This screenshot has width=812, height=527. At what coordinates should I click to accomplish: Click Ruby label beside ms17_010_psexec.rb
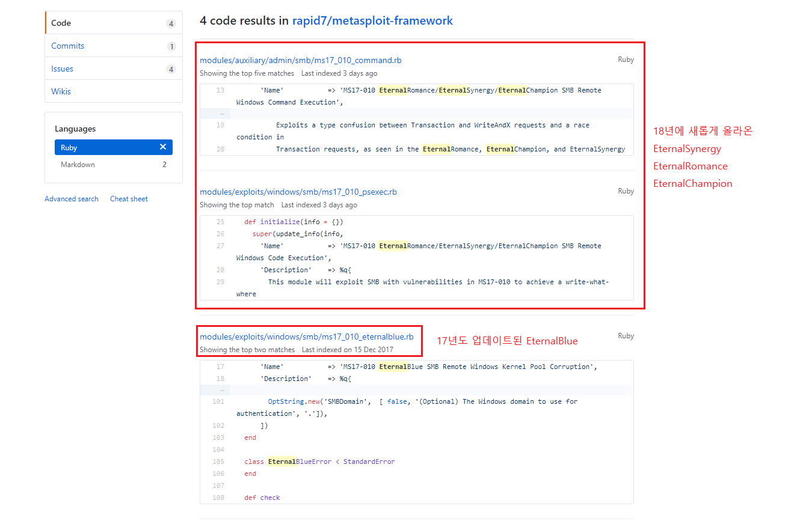[626, 191]
